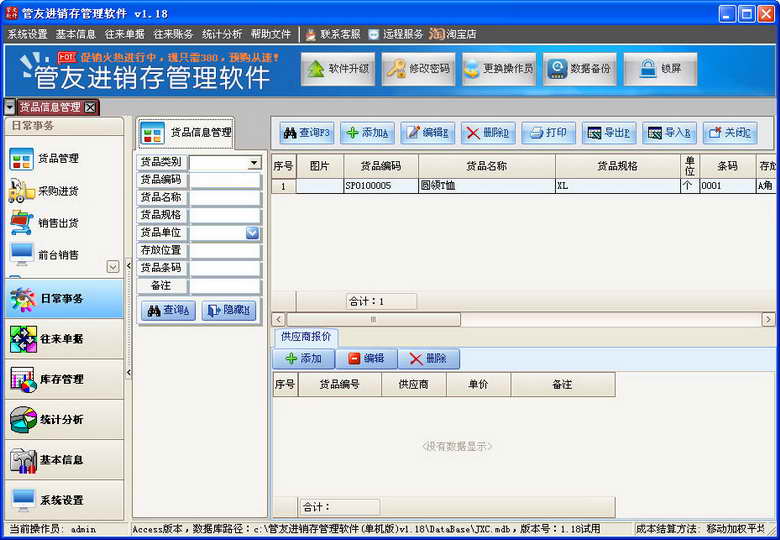Collapse filter panel with lower splitter arrow

[x=129, y=372]
